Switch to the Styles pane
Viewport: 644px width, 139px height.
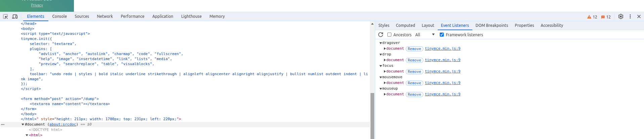coord(384,26)
